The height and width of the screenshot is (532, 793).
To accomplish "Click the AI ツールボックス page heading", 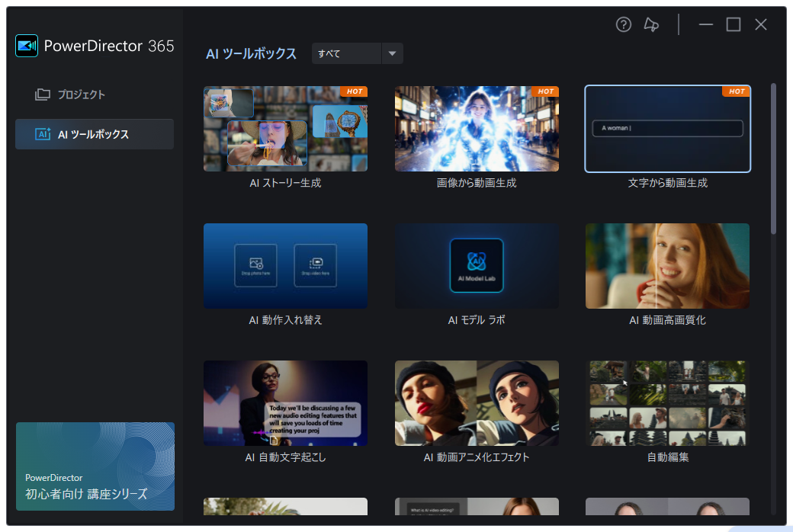I will pos(251,53).
